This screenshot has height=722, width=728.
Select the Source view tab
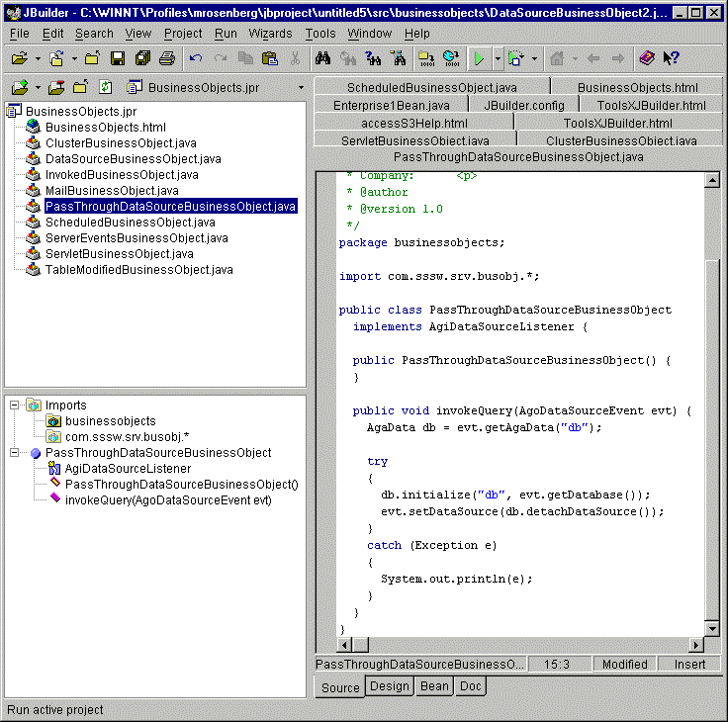340,687
